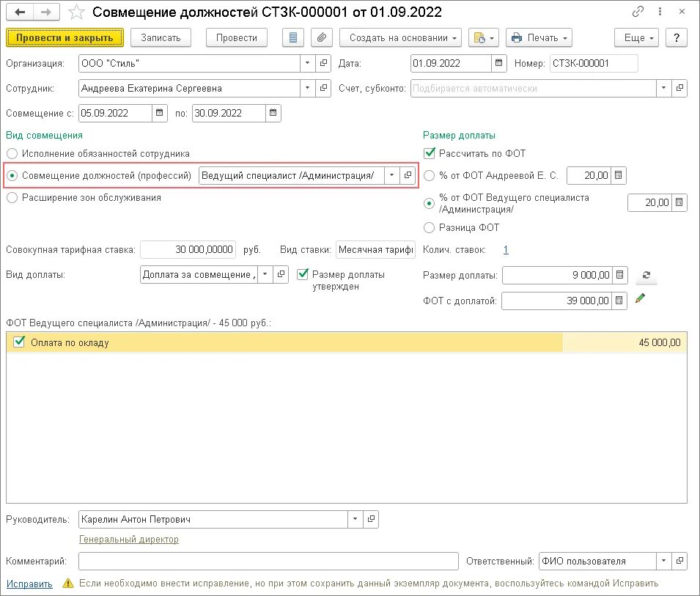Open calendar for the по end date
The image size is (700, 596).
click(x=273, y=113)
